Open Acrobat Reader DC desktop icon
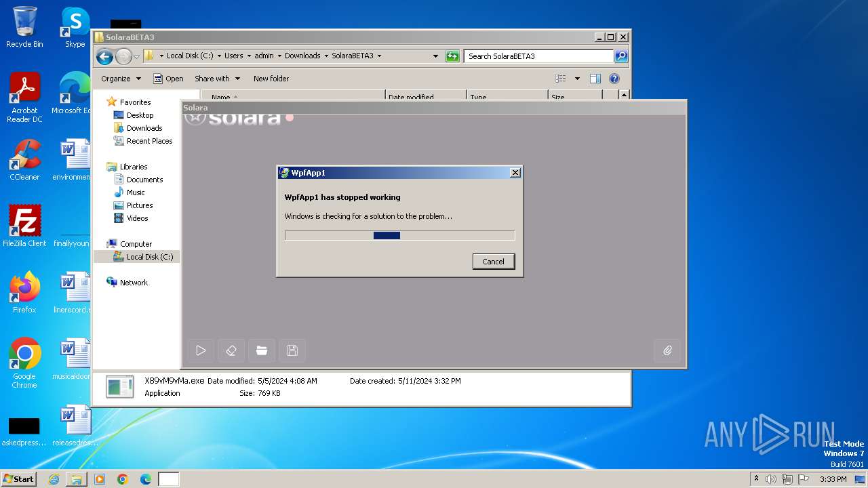868x488 pixels. 24,98
